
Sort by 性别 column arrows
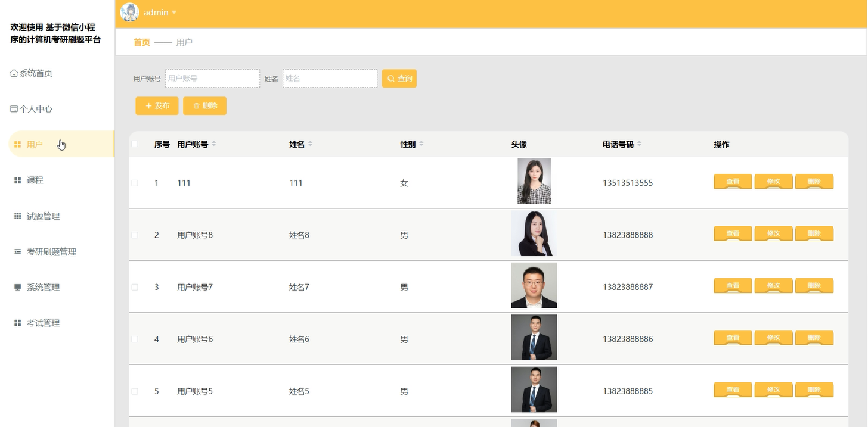pos(421,144)
